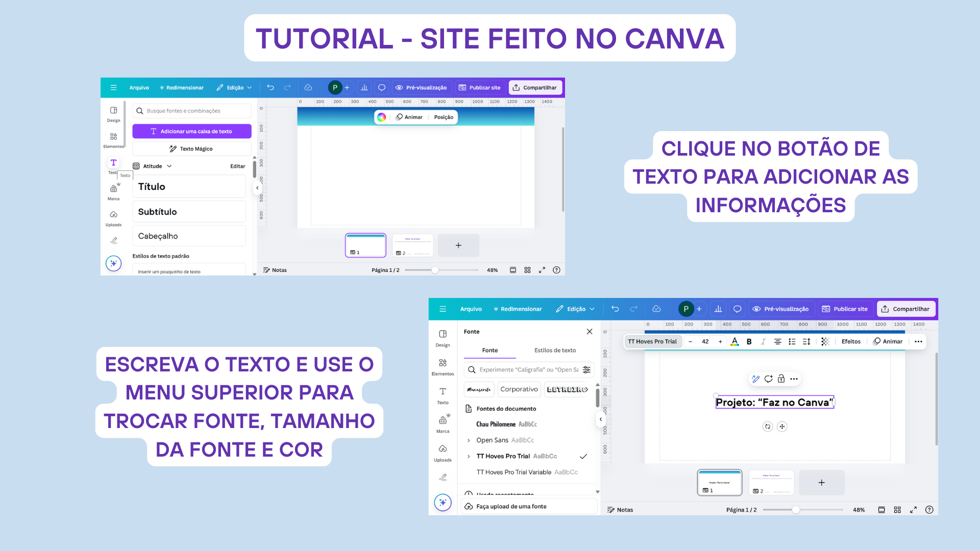This screenshot has height=551, width=980.
Task: Open the Marca panel
Action: 113,191
